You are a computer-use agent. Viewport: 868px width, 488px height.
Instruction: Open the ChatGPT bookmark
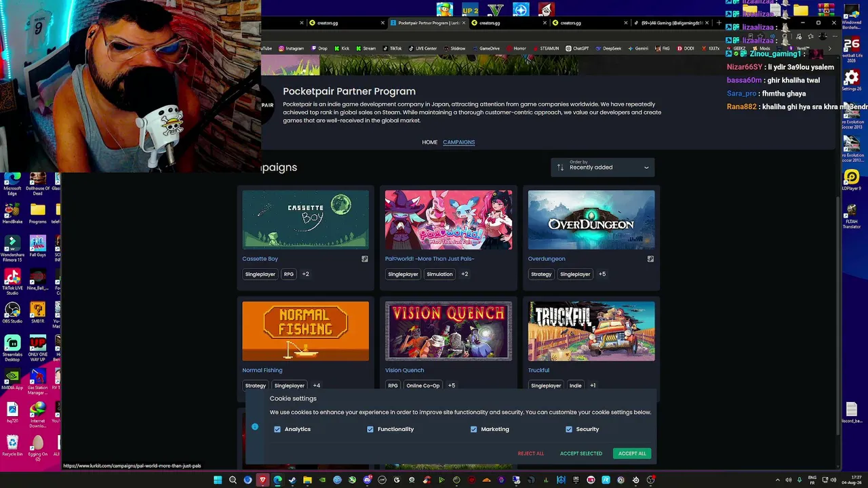[577, 48]
